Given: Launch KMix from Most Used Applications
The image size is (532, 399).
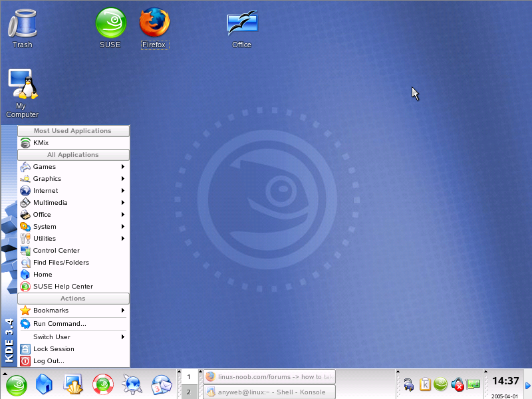Looking at the screenshot, I should pyautogui.click(x=74, y=143).
